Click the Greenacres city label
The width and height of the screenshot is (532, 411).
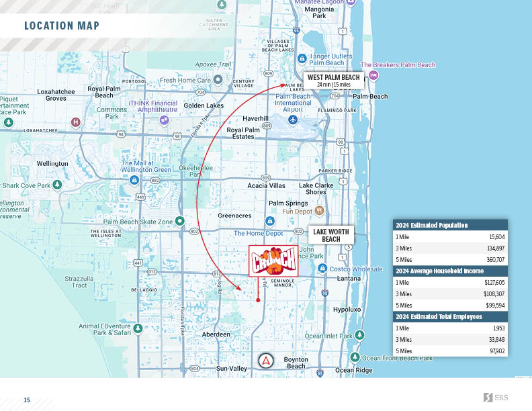point(234,216)
